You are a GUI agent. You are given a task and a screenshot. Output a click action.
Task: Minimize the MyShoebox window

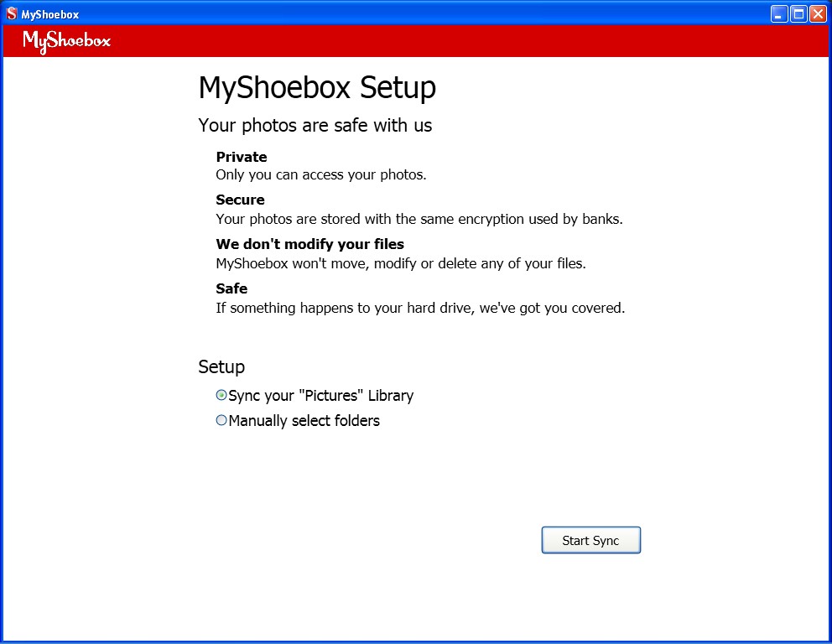click(779, 13)
